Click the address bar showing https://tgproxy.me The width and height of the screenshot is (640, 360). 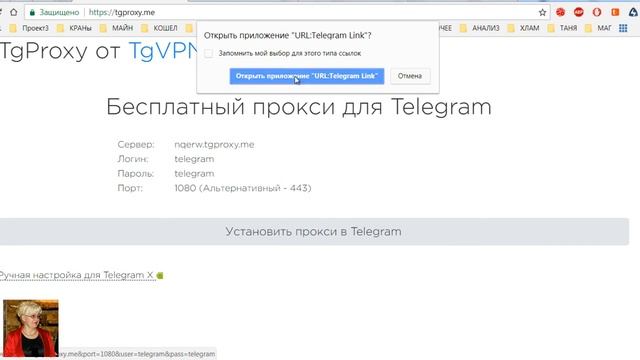click(286, 12)
